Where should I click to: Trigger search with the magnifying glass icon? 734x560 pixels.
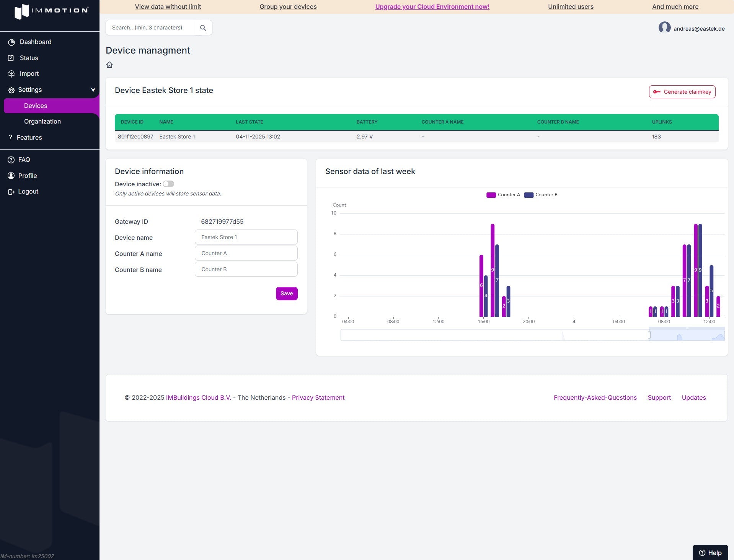203,28
